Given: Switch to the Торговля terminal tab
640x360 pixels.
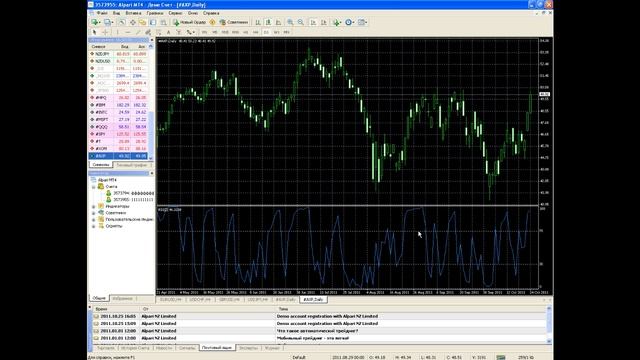Looking at the screenshot, I should [105, 348].
